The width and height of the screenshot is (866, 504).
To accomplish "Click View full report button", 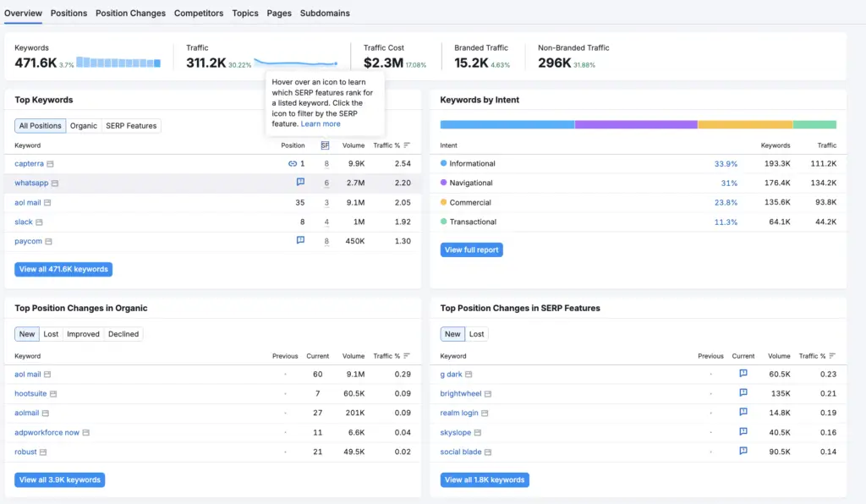I will pyautogui.click(x=472, y=250).
